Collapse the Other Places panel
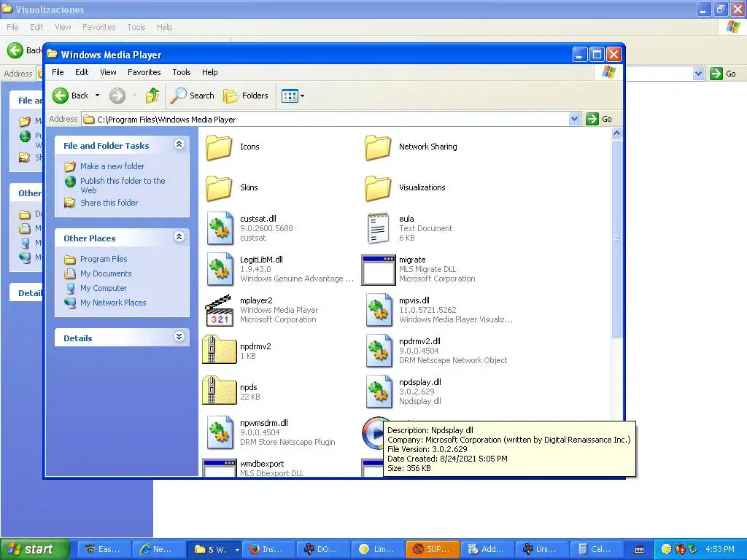 coord(179,237)
